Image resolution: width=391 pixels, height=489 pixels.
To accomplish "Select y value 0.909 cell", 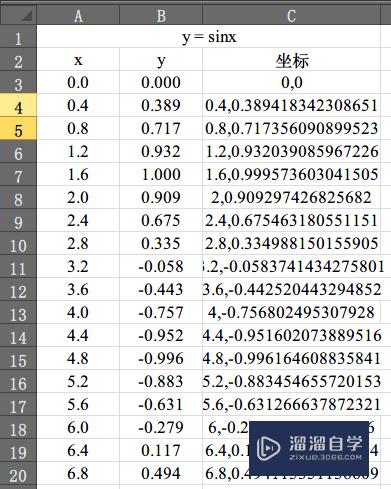I will [161, 197].
